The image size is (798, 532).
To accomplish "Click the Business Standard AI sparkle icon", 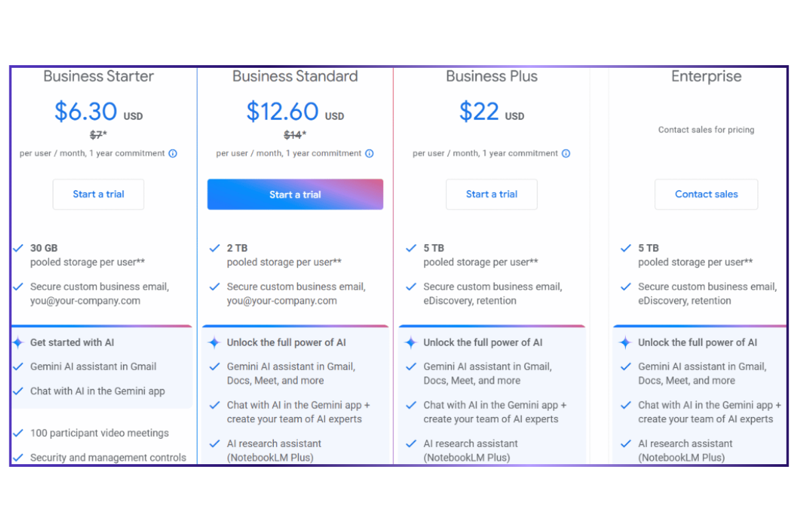I will (x=214, y=342).
